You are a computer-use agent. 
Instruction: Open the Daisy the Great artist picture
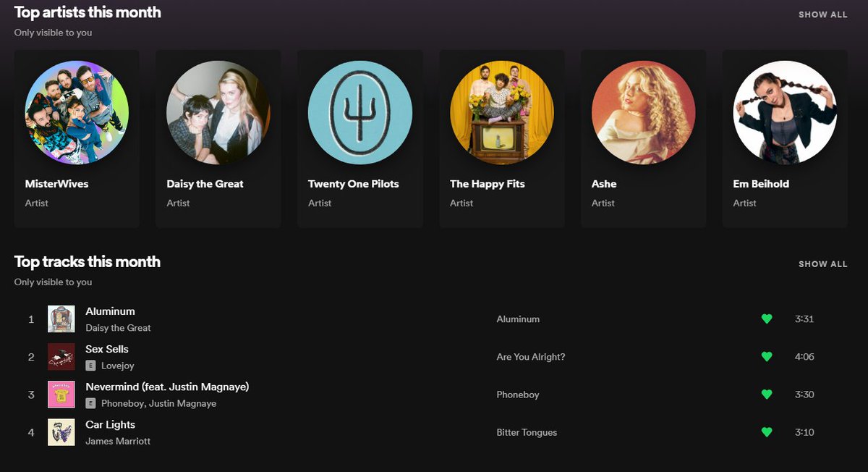pyautogui.click(x=218, y=113)
